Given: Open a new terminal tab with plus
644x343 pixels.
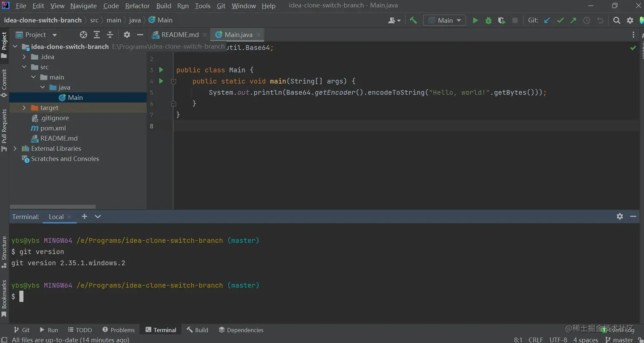Looking at the screenshot, I should (84, 216).
